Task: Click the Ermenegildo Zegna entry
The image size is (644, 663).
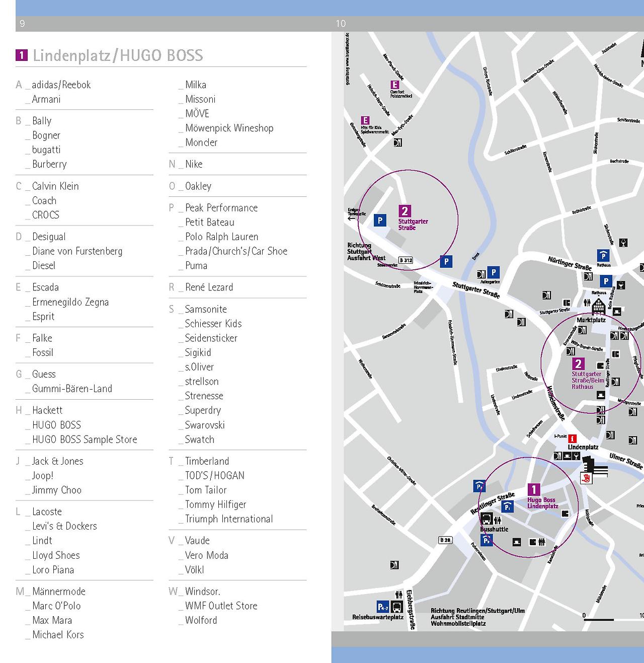Action: 70,302
